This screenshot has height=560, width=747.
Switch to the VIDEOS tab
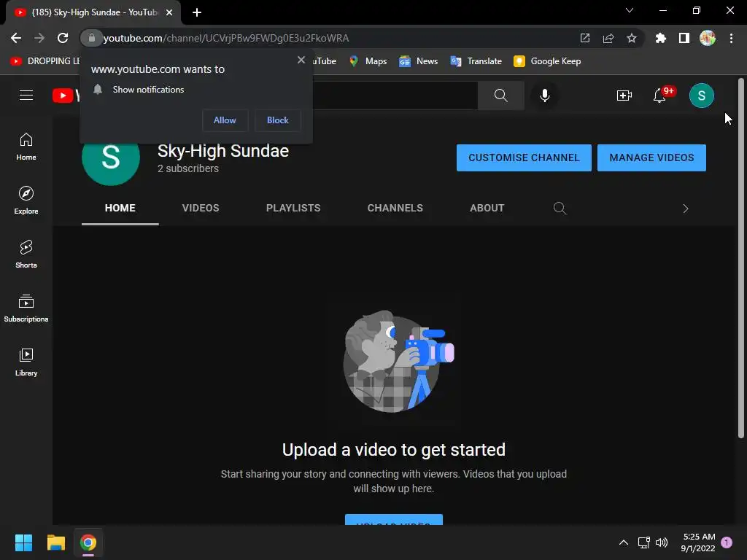point(201,208)
